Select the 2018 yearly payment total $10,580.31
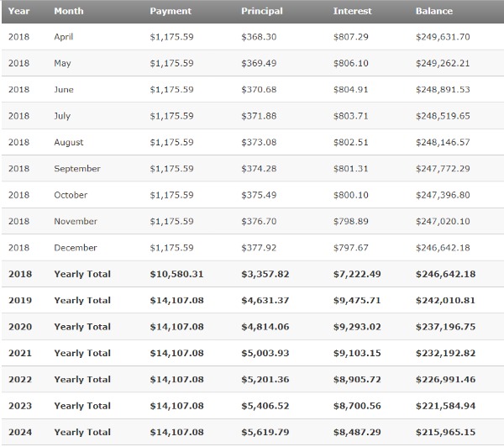Image resolution: width=504 pixels, height=447 pixels. [x=176, y=274]
